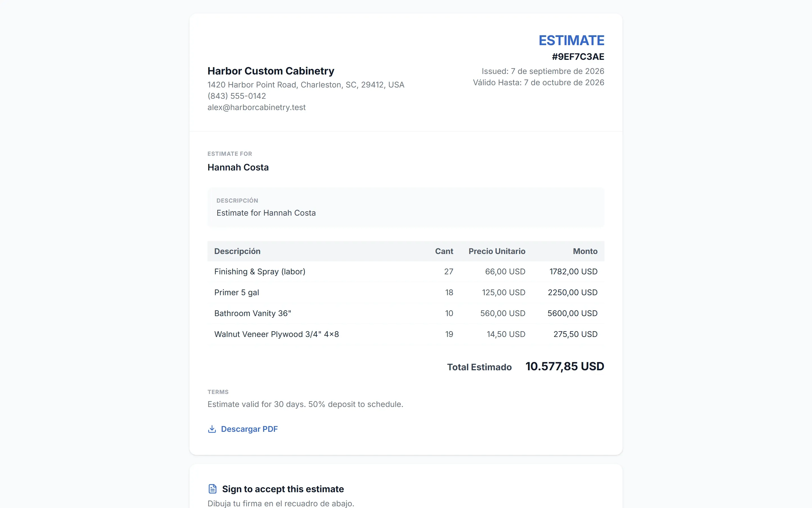Click the Finishing & Spray (labor) row description
Screen dimensions: 812x508
pyautogui.click(x=260, y=271)
